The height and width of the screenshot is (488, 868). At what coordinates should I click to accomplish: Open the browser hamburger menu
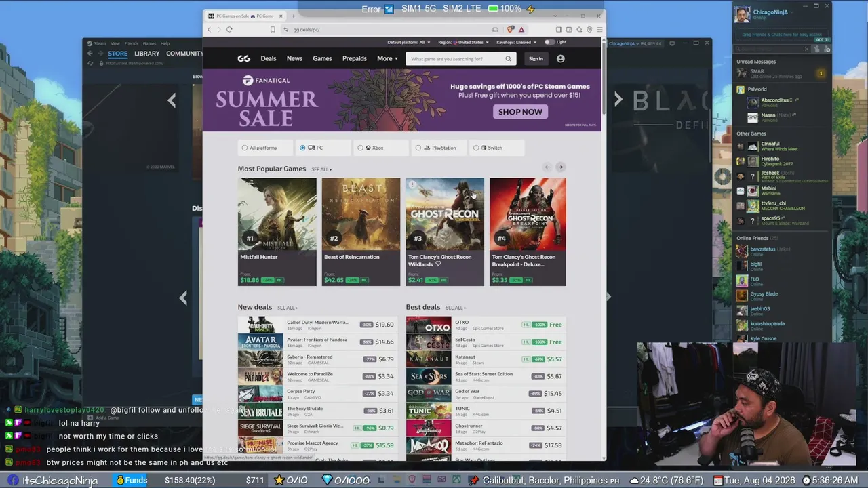coord(599,30)
